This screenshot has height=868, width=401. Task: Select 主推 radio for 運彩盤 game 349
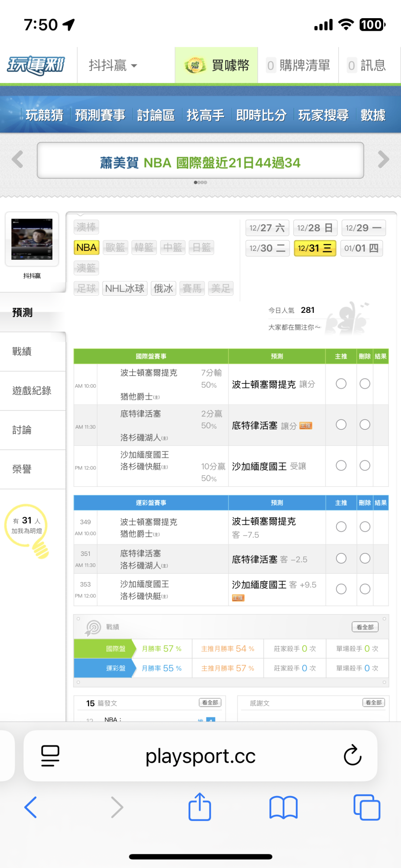coord(341,527)
